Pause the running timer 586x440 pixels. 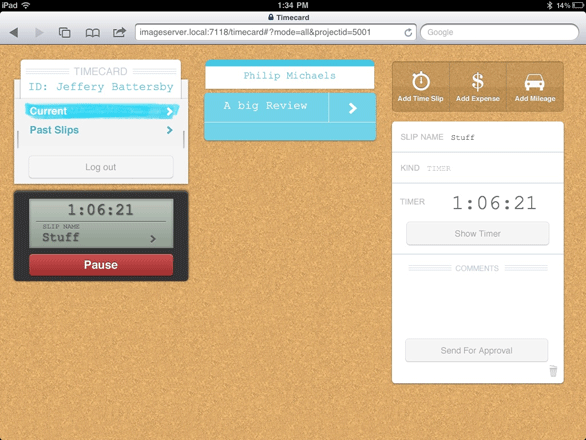click(101, 265)
